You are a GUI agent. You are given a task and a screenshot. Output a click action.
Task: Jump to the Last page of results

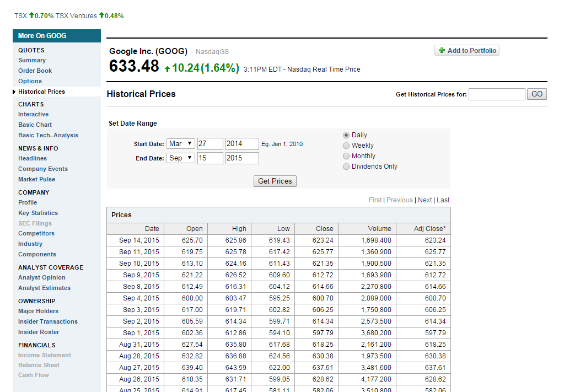pos(443,200)
